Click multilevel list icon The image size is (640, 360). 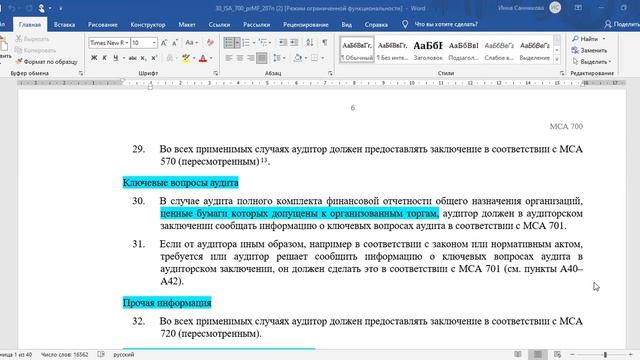pos(262,42)
